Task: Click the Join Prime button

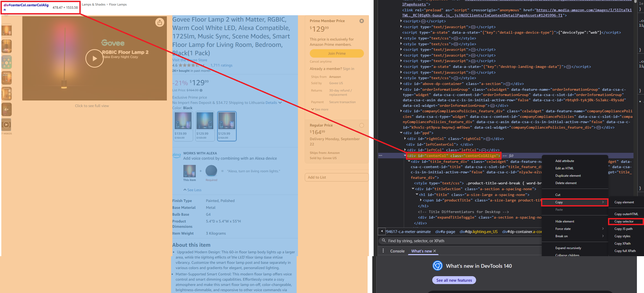Action: pos(337,53)
